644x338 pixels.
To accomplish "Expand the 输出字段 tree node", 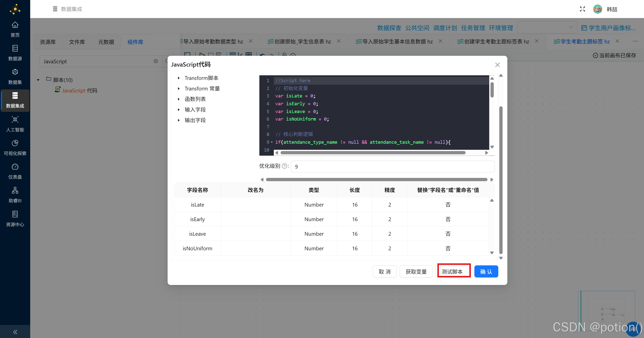I will [179, 120].
